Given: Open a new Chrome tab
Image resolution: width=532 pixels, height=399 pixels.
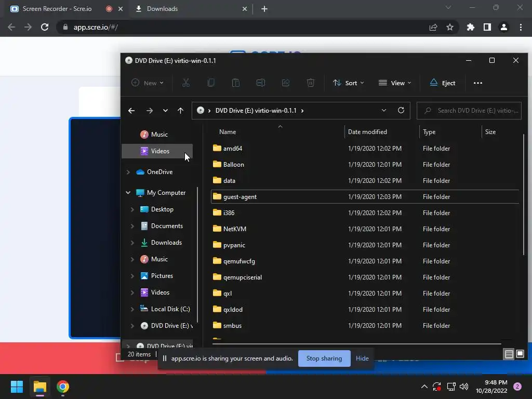Looking at the screenshot, I should [x=264, y=9].
